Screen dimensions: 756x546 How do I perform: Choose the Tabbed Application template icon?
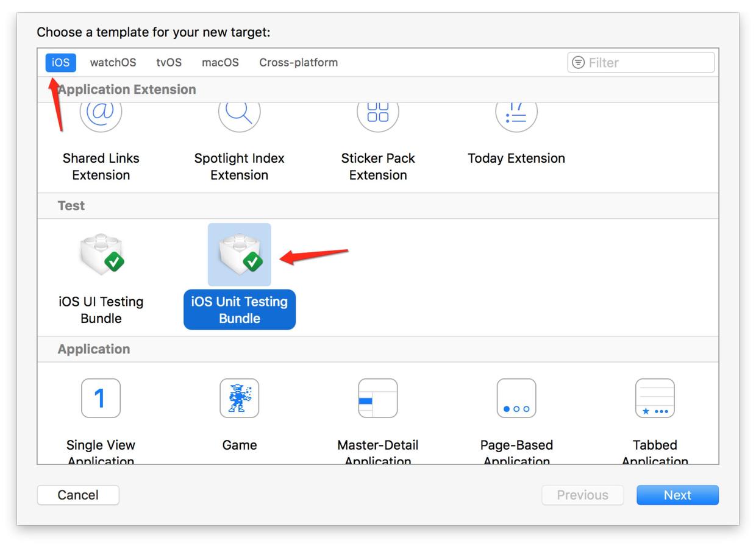click(x=654, y=398)
